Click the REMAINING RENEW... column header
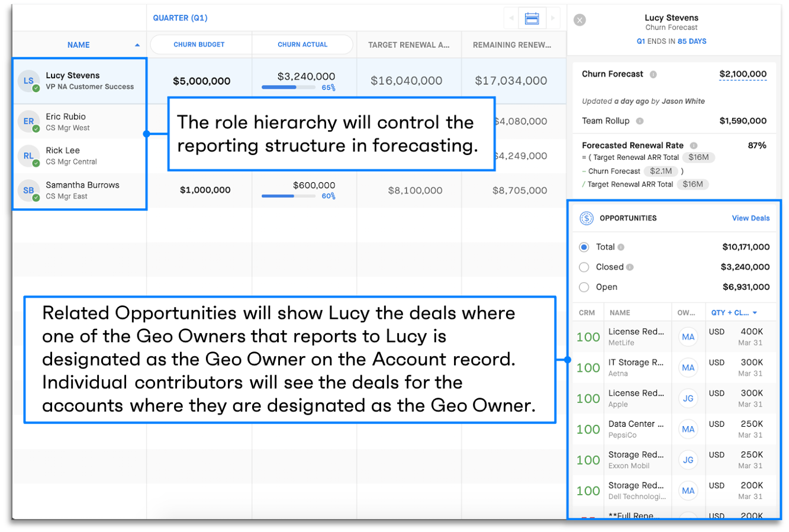Viewport: 789px width, 532px height. click(512, 45)
